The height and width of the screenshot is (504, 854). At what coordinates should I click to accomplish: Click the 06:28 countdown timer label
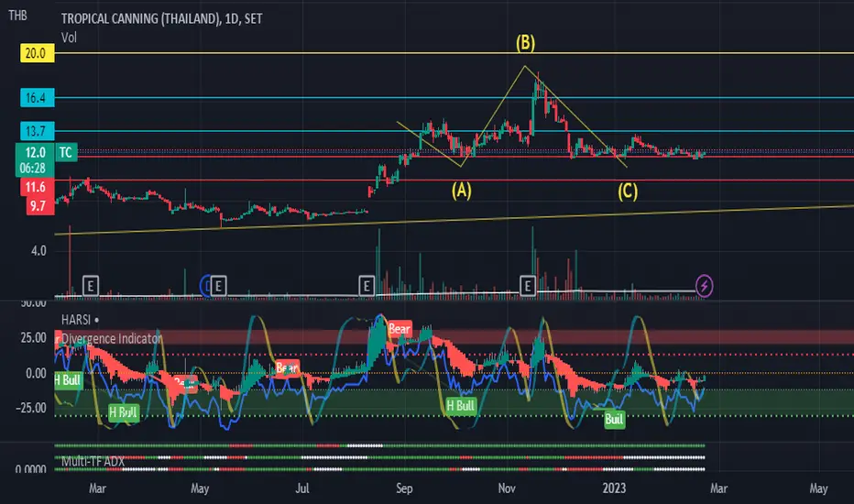[35, 169]
